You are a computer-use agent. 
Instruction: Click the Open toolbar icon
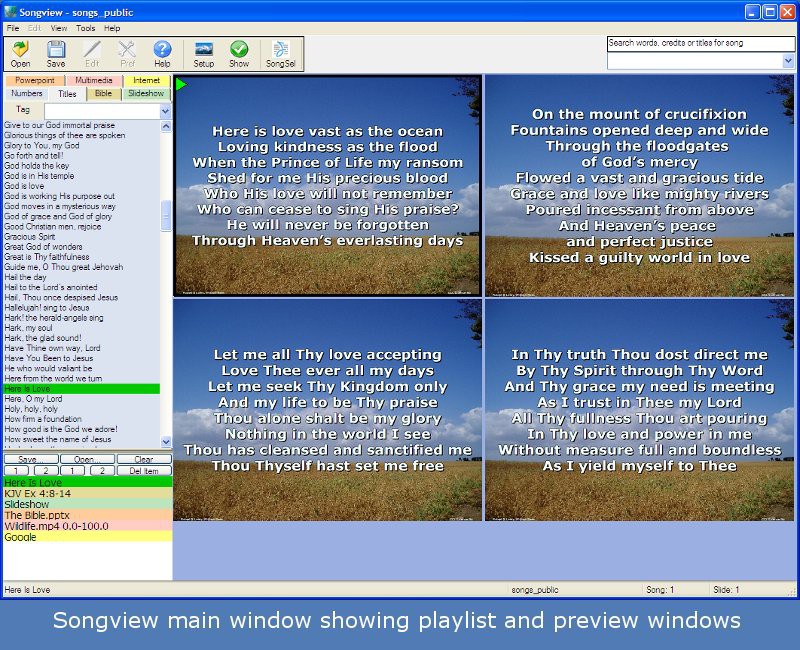(x=20, y=54)
